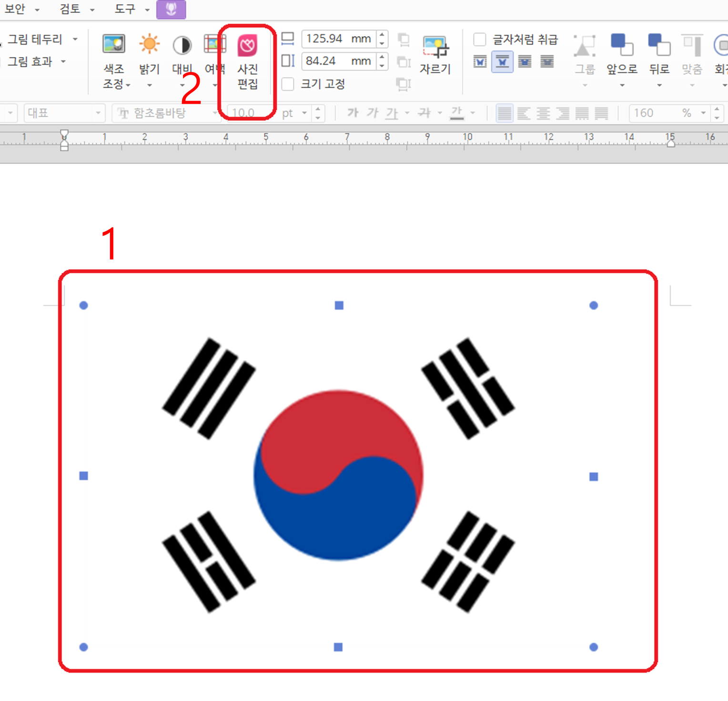Screen dimensions: 728x701
Task: Click the top-center image resize handle
Action: click(339, 305)
